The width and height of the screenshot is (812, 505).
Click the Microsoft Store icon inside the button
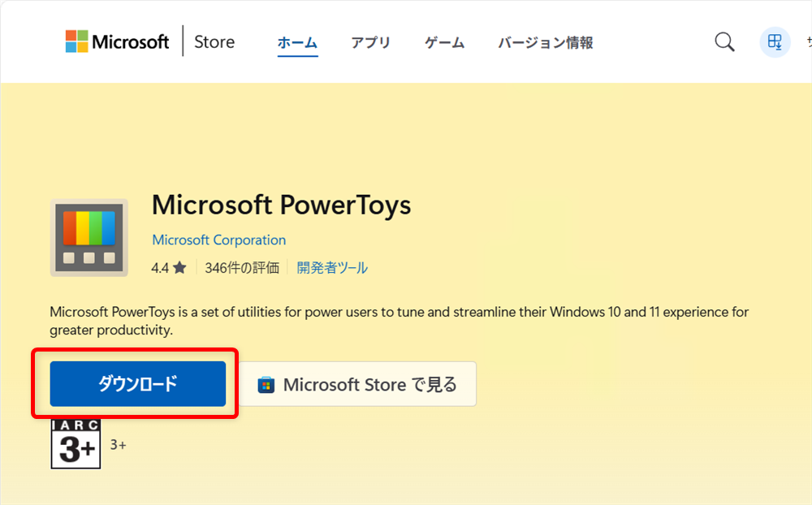tap(268, 383)
